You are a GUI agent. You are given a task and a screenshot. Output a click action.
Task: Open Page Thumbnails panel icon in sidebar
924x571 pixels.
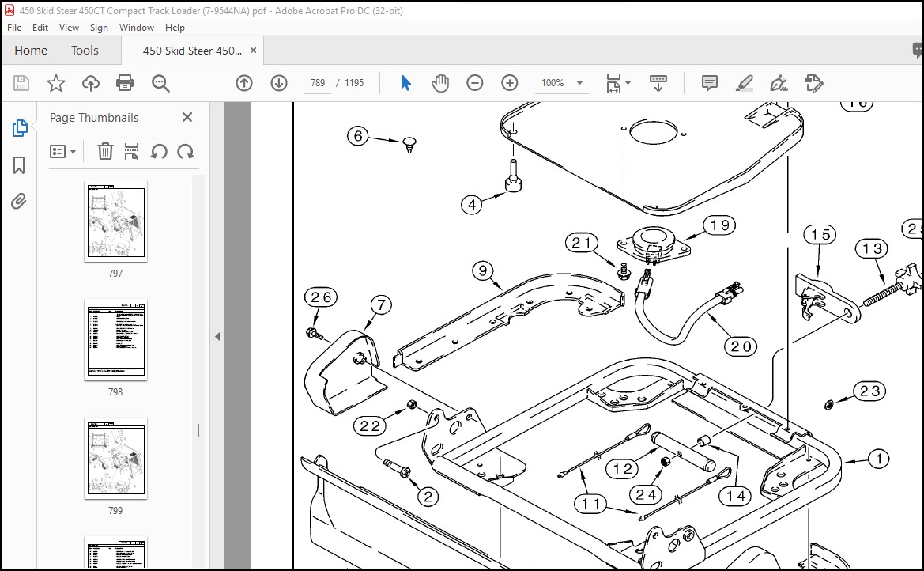click(20, 128)
